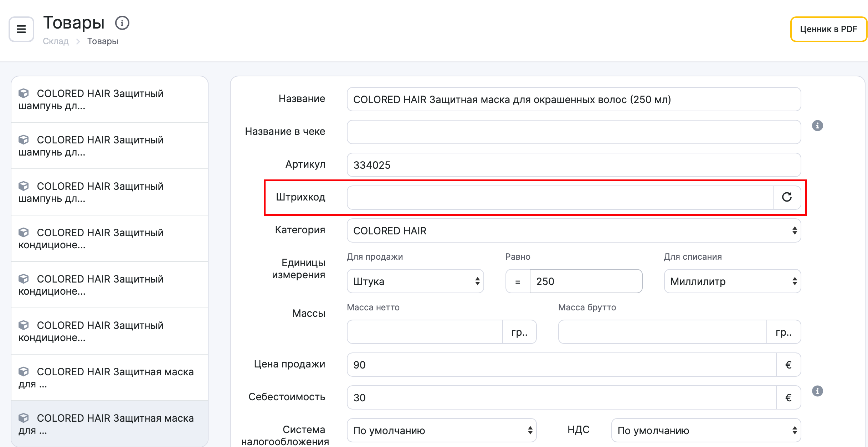Click the Ценник в PDF button
The width and height of the screenshot is (868, 447).
828,29
